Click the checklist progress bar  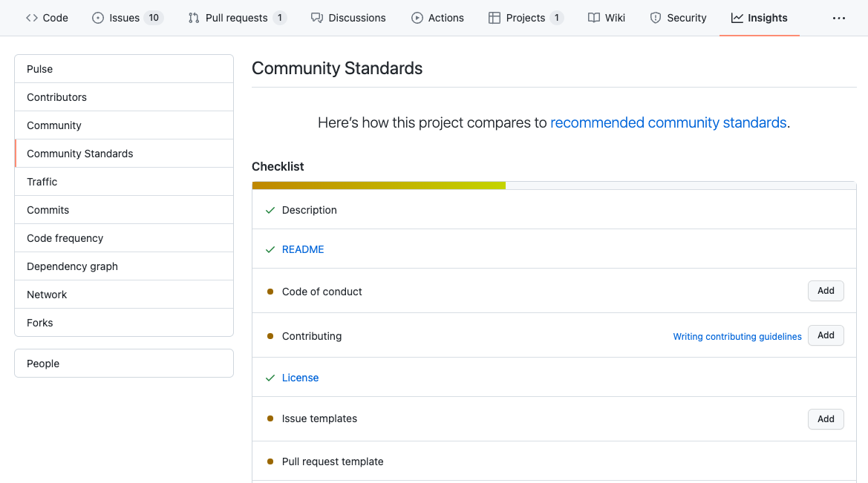click(x=553, y=185)
